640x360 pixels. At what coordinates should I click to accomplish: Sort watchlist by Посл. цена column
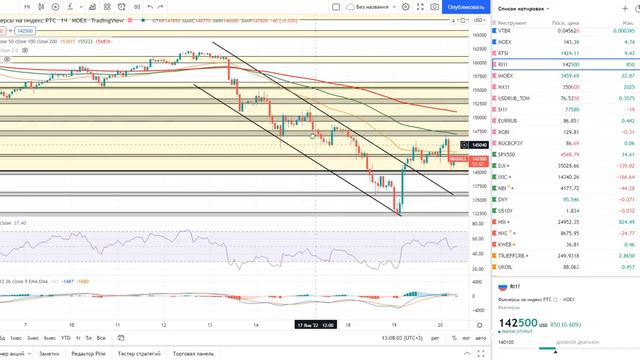coord(565,23)
